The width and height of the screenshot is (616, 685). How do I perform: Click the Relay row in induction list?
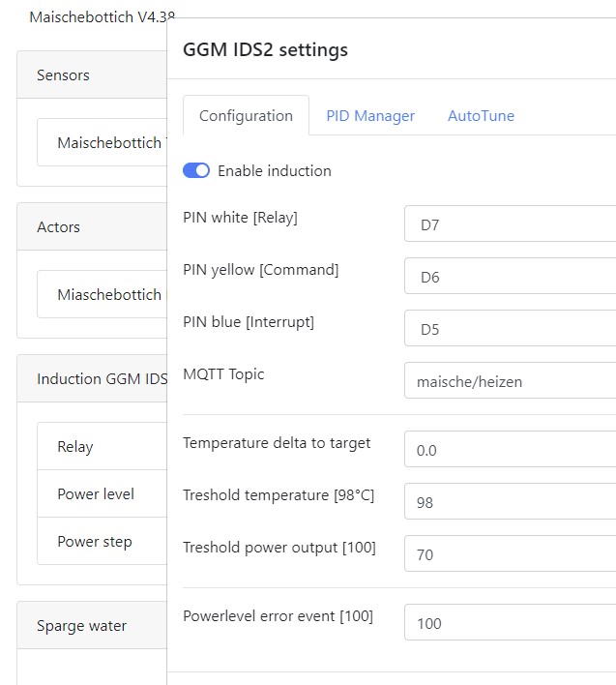pos(102,447)
